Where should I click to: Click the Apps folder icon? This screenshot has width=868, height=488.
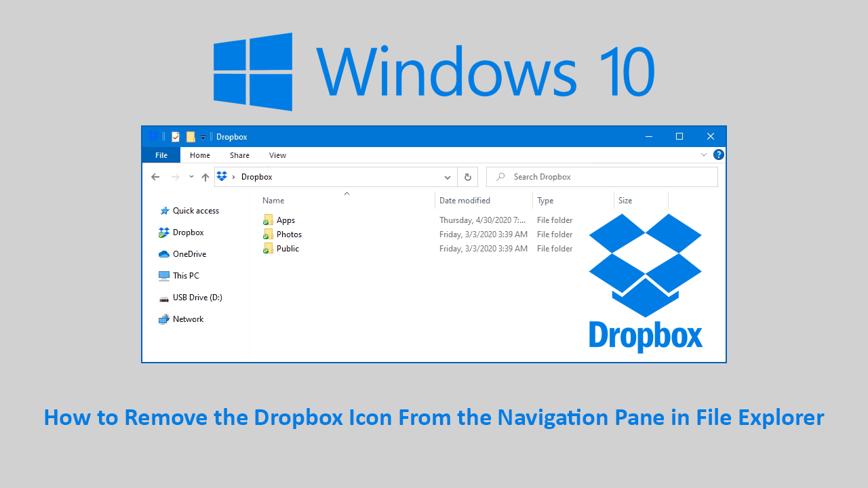[x=268, y=220]
